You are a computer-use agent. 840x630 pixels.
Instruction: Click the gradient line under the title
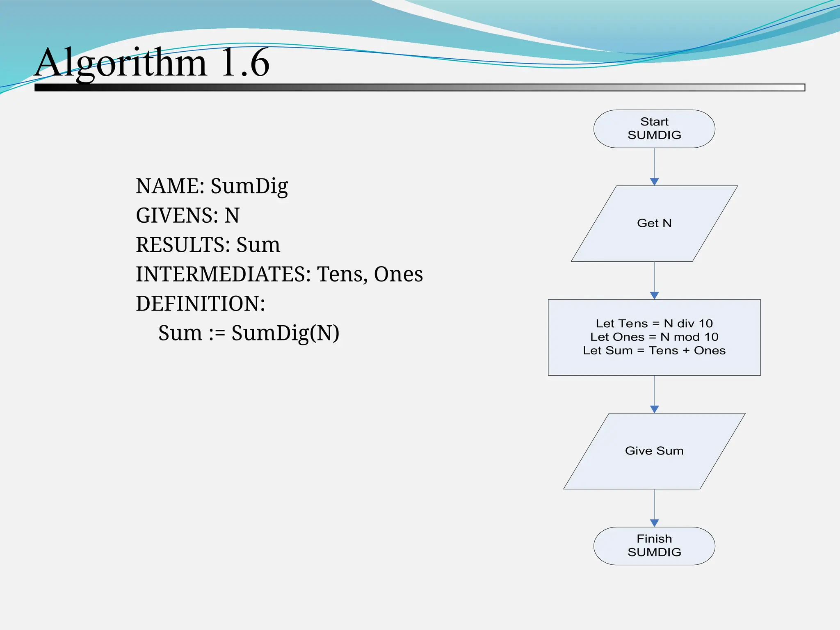coord(419,87)
